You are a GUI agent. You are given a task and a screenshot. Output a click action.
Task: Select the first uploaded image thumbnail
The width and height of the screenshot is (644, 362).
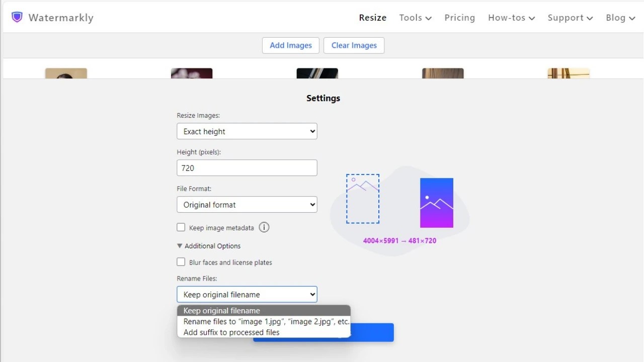coord(65,72)
